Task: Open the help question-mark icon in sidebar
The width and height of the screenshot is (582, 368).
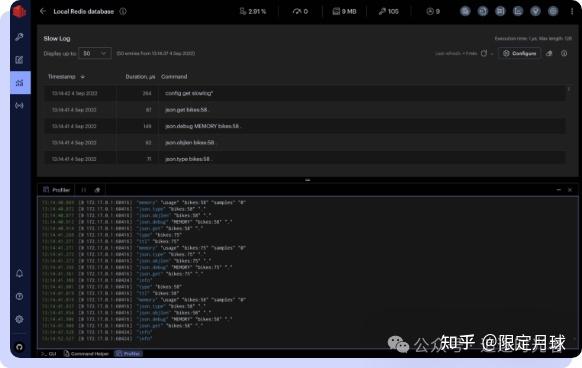Action: (20, 296)
